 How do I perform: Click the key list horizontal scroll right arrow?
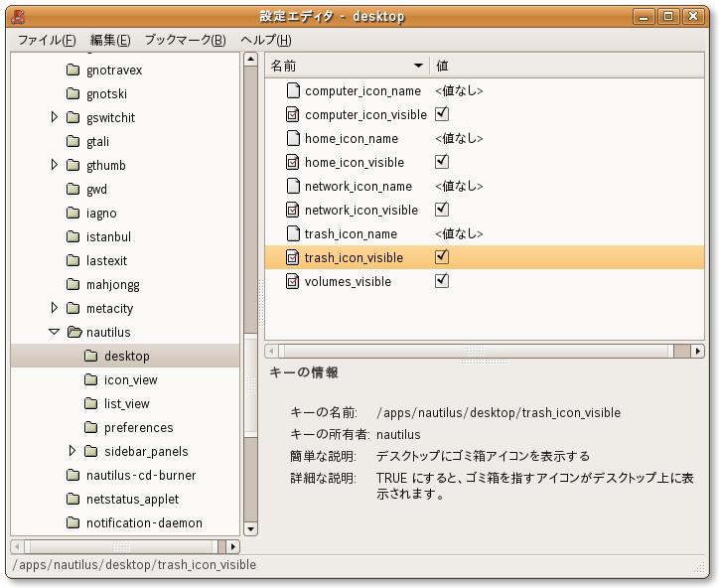697,352
